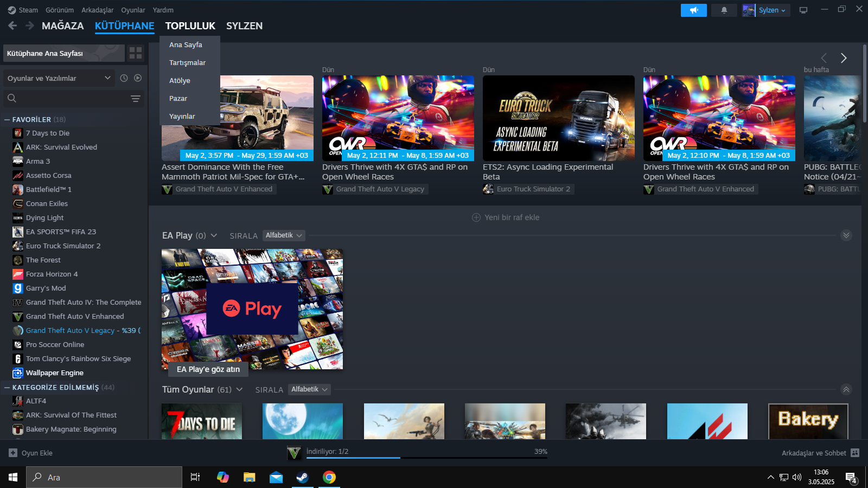868x488 pixels.
Task: Go back with the left arrow
Action: pyautogui.click(x=12, y=25)
